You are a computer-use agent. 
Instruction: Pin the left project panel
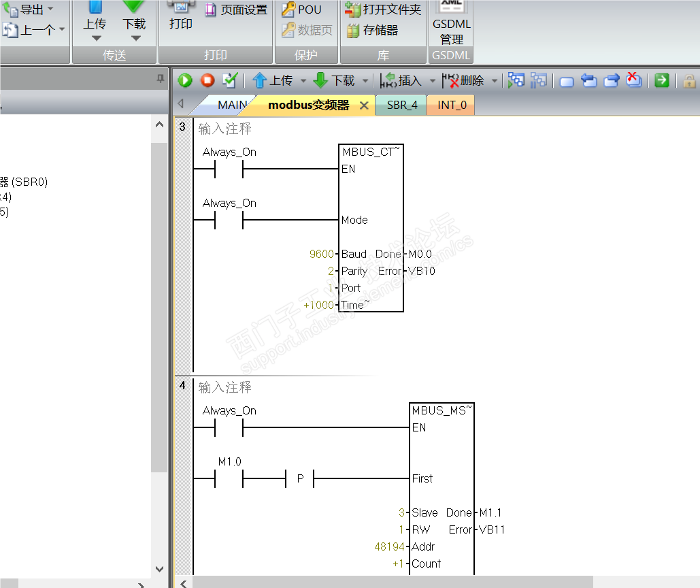(x=161, y=79)
